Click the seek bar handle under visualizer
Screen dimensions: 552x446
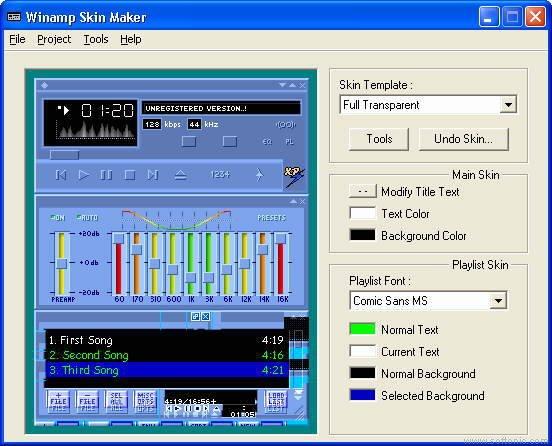pyautogui.click(x=64, y=155)
